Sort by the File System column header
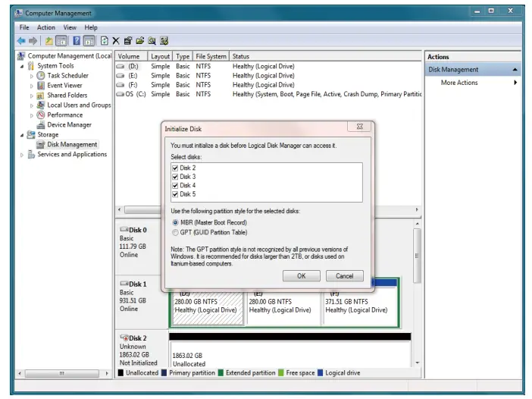The width and height of the screenshot is (532, 399). pos(211,56)
